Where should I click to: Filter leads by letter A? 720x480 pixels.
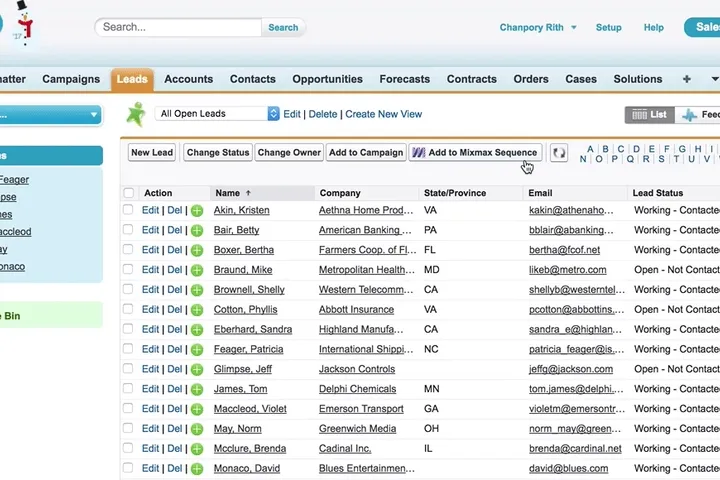click(x=590, y=149)
